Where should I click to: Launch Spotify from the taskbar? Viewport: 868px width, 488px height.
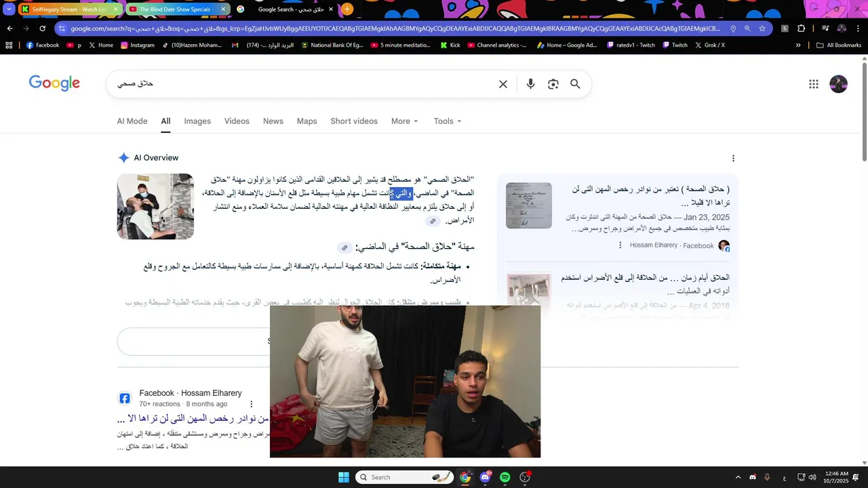(x=505, y=477)
